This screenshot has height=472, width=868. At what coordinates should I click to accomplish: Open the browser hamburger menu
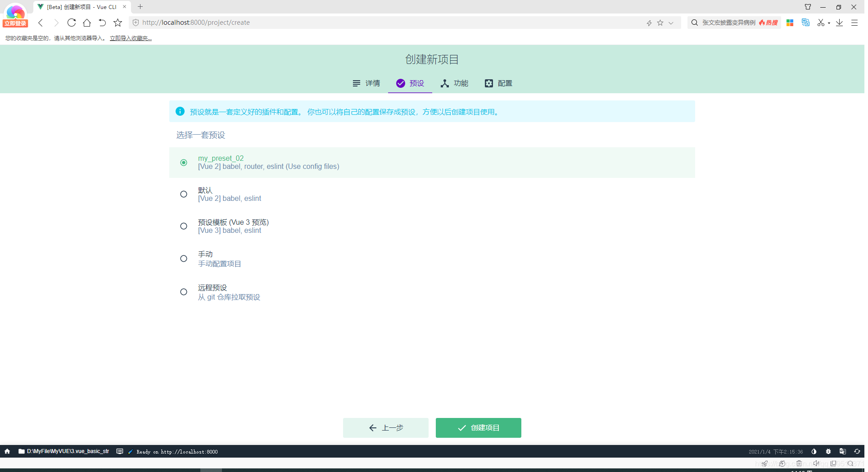point(854,23)
